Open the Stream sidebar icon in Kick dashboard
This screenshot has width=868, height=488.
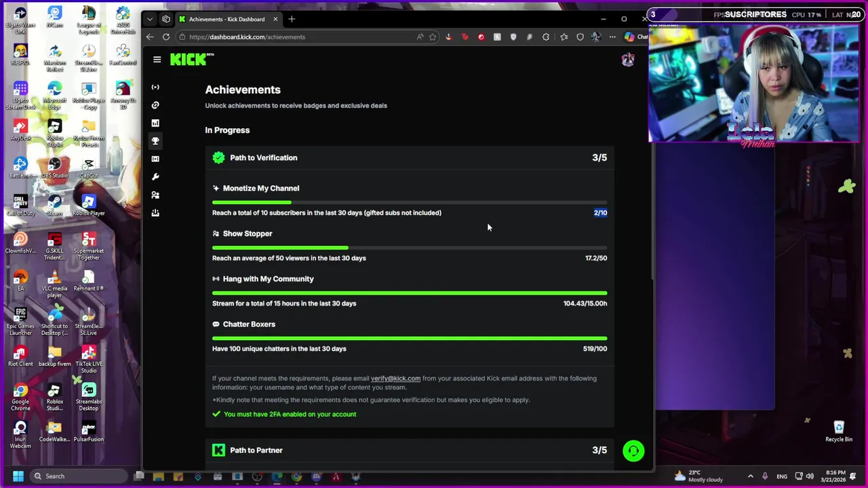[155, 87]
